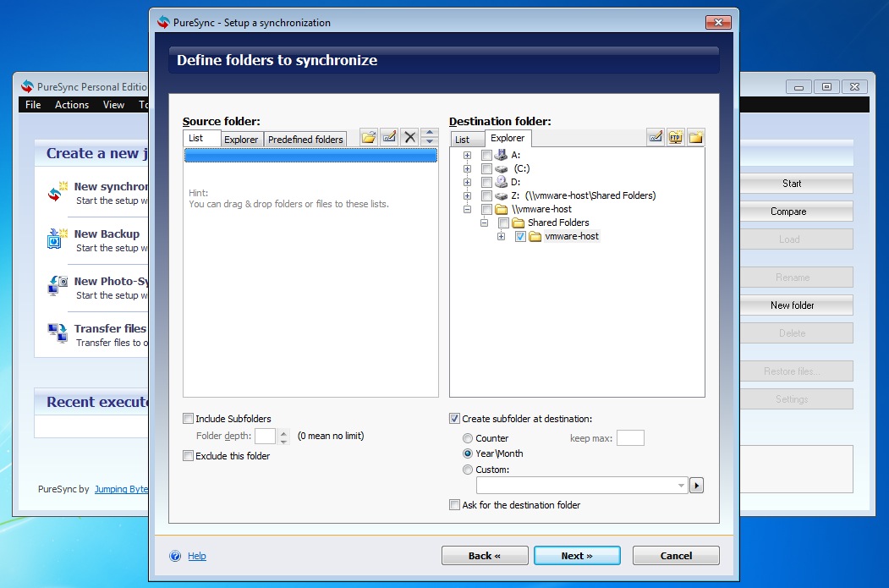Screen dimensions: 889x588
Task: Check the Ask for the destination folder box
Action: click(455, 505)
